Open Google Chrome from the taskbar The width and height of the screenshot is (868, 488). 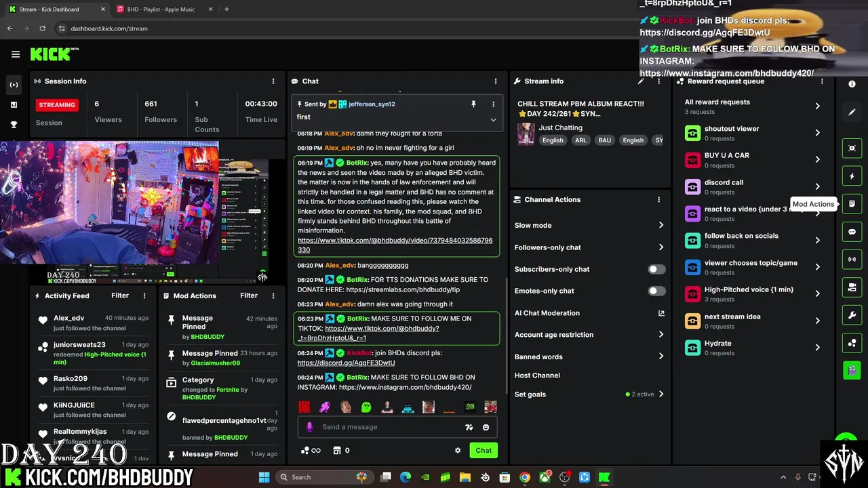[525, 477]
